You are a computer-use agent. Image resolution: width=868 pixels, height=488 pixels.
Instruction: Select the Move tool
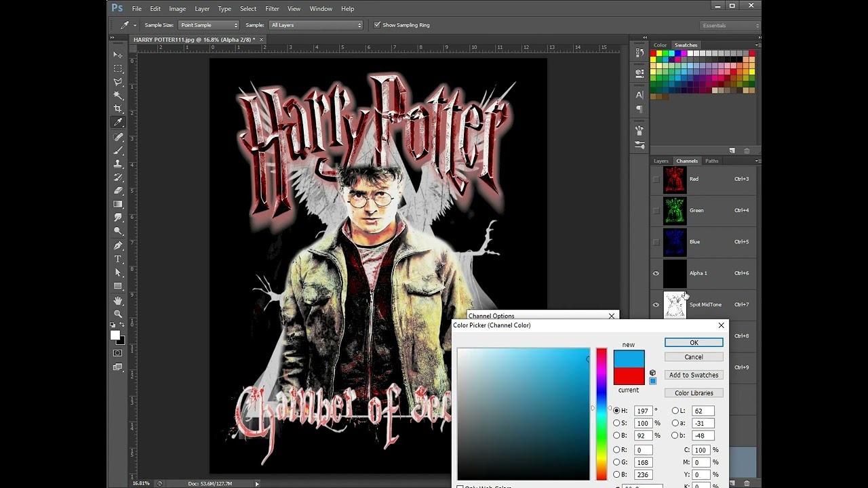coord(118,55)
